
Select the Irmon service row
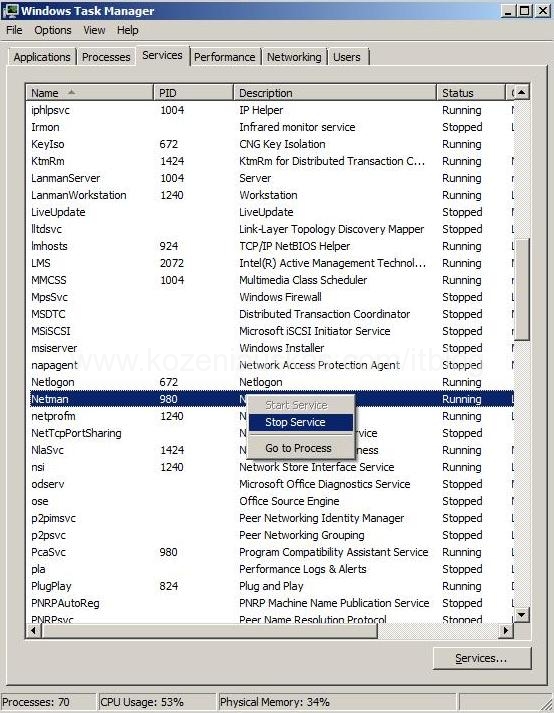click(x=272, y=127)
